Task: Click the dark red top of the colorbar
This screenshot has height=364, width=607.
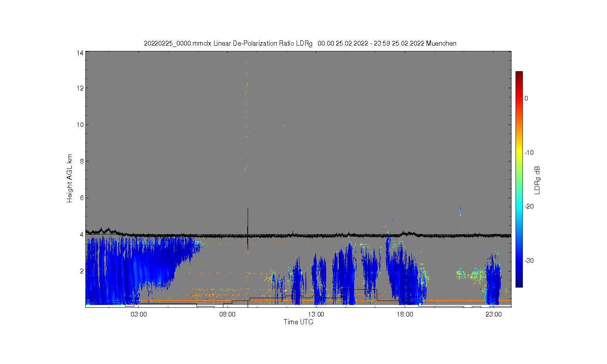Action: (519, 75)
